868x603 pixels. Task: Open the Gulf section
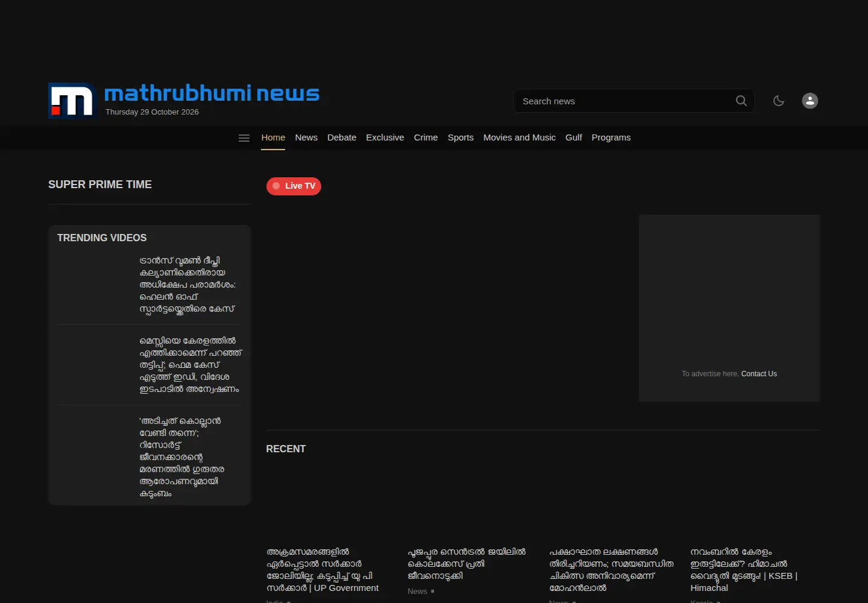(574, 137)
